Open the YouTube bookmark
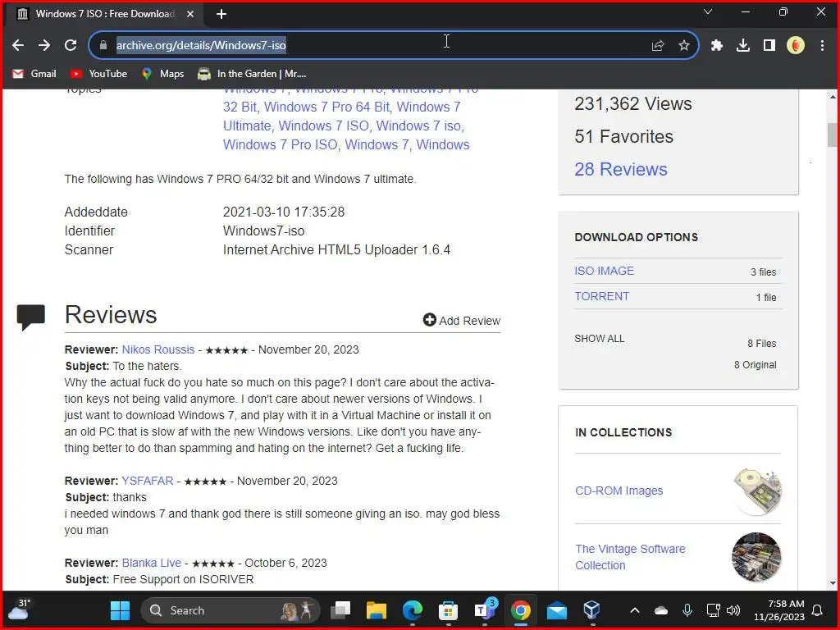This screenshot has width=840, height=630. click(x=99, y=74)
